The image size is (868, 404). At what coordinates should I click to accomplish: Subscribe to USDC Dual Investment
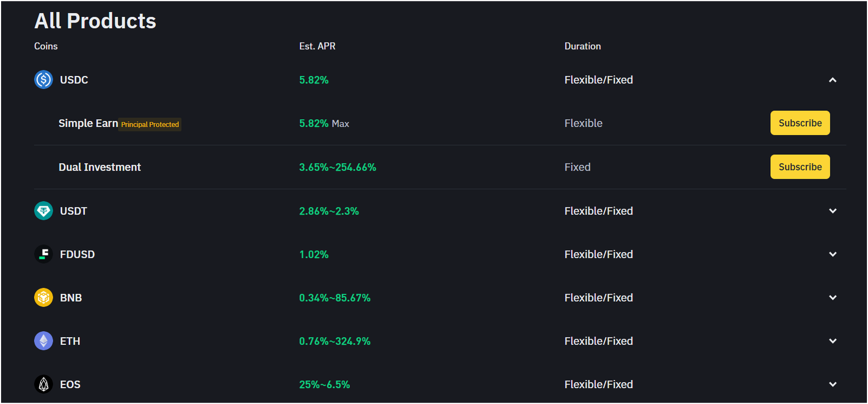click(800, 167)
